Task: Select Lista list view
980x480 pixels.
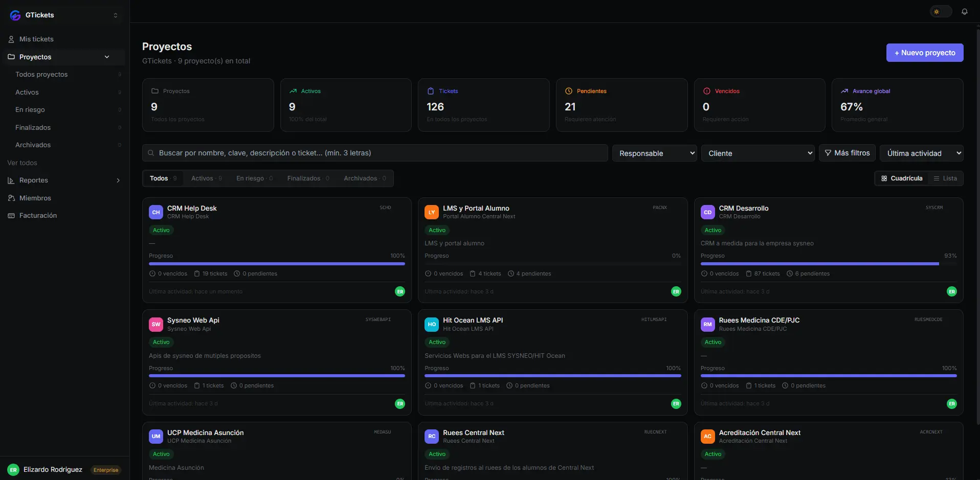Action: click(x=945, y=178)
